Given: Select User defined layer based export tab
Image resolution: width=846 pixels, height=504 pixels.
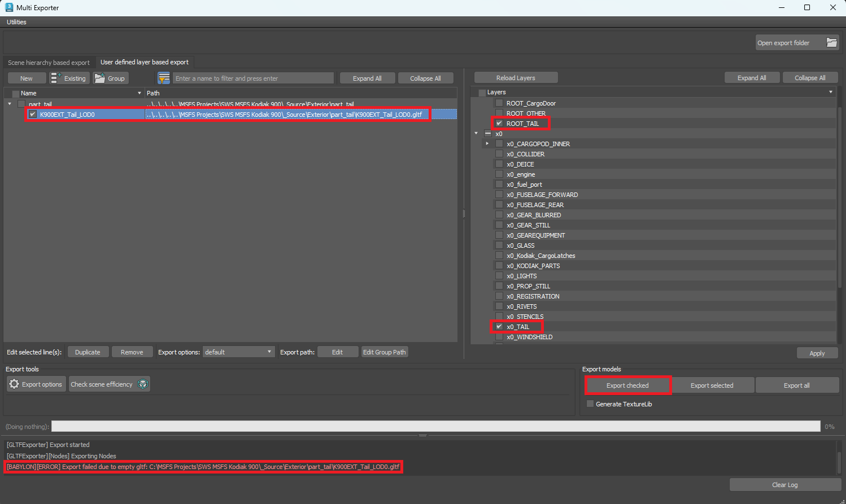Looking at the screenshot, I should click(145, 62).
